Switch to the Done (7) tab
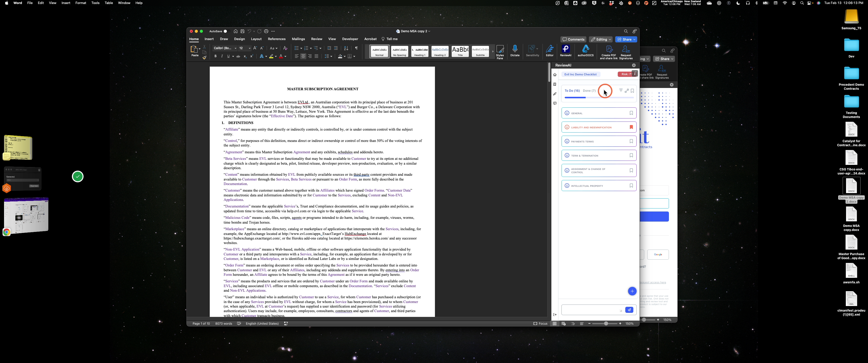Image resolution: width=868 pixels, height=363 pixels. tap(589, 91)
